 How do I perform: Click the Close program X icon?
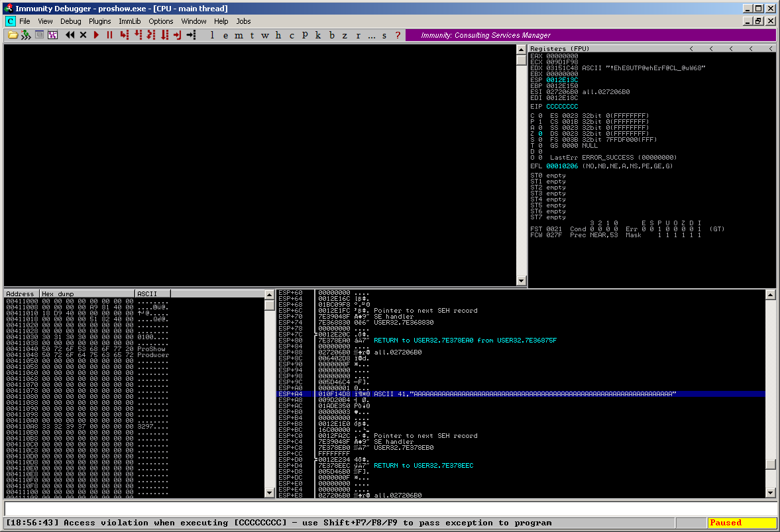[83, 35]
